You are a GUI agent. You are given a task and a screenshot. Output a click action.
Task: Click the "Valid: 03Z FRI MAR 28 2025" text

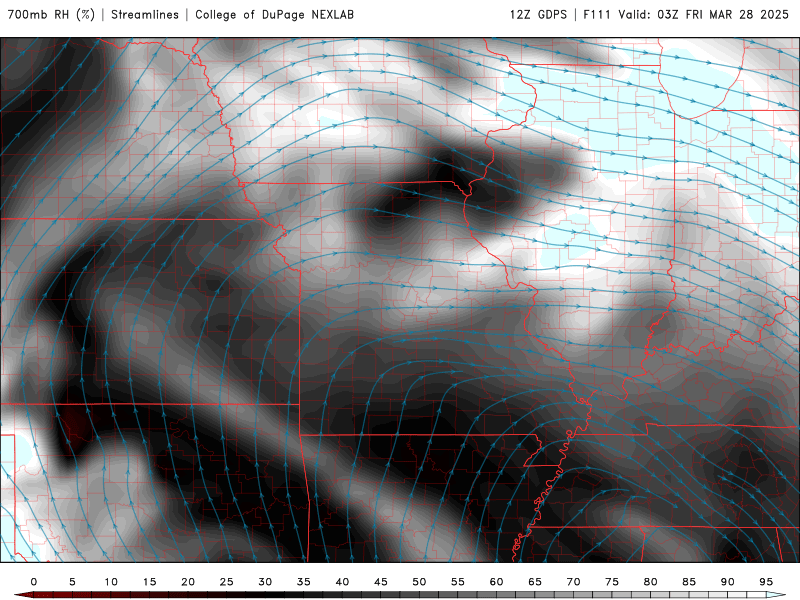click(704, 15)
